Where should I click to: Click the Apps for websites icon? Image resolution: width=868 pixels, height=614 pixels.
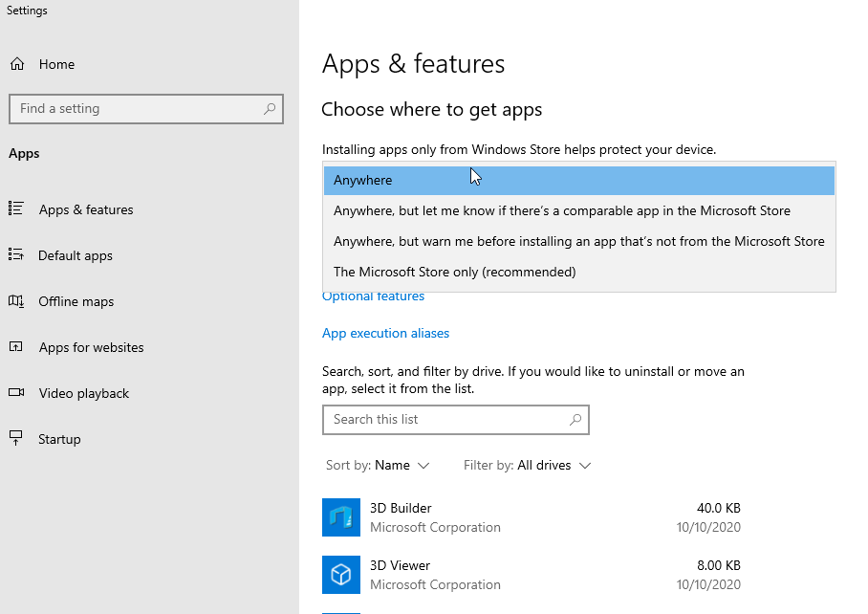[x=16, y=346]
